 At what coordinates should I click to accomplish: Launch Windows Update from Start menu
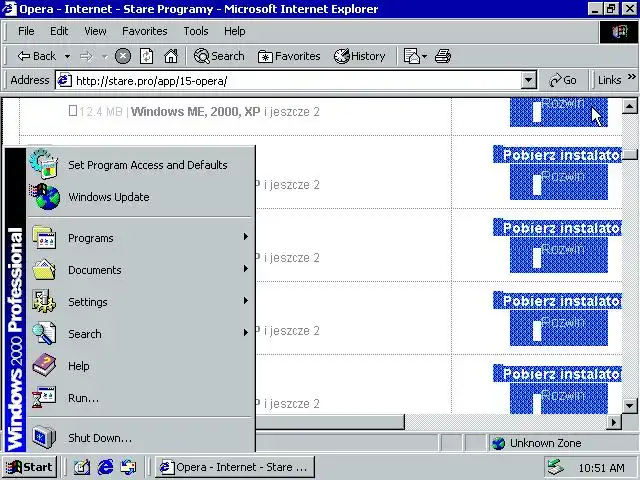(x=139, y=197)
